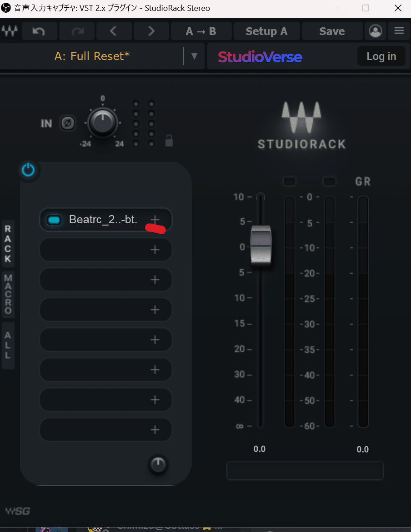Image resolution: width=411 pixels, height=532 pixels.
Task: Switch to the MACRO side tab
Action: click(x=8, y=294)
